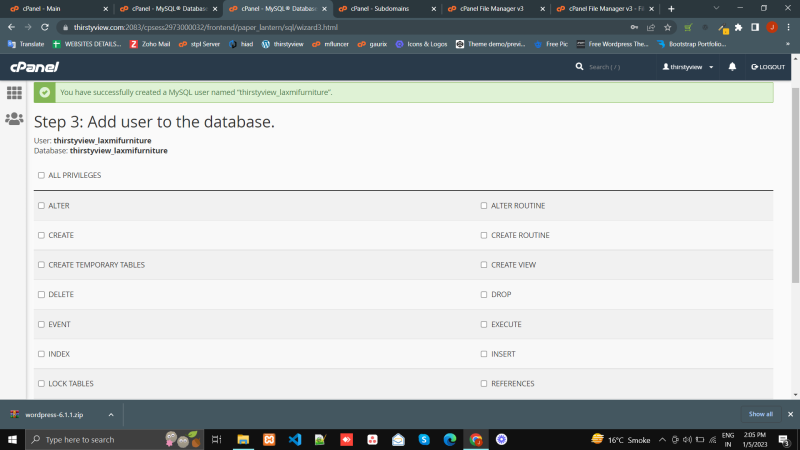Check the ALL PRIVILEGES checkbox
This screenshot has width=800, height=450.
coord(41,175)
